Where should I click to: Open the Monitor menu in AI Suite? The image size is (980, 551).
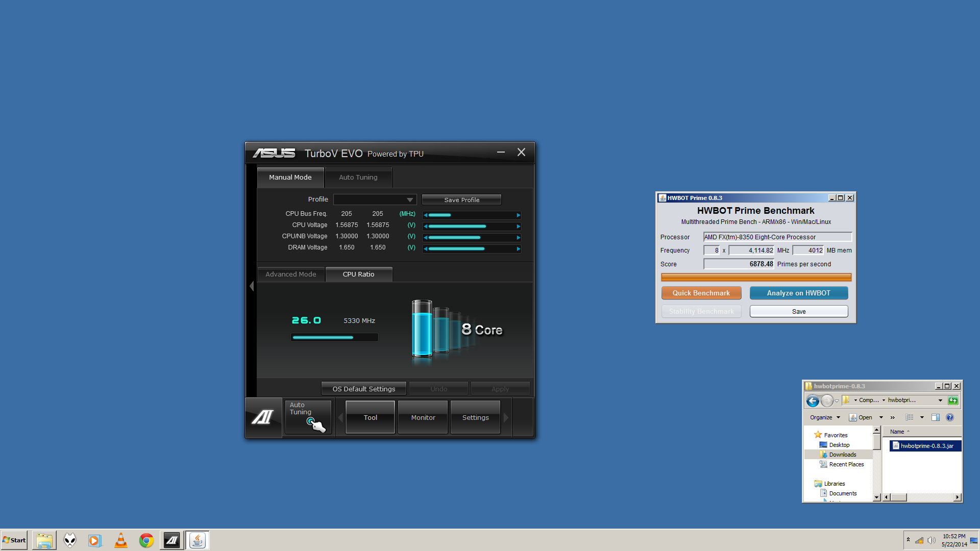tap(423, 417)
